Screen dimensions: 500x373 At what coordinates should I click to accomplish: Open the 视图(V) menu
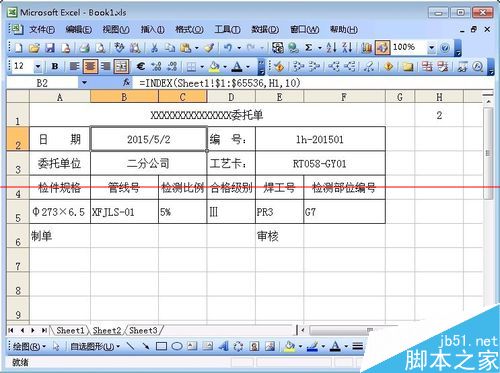[116, 30]
